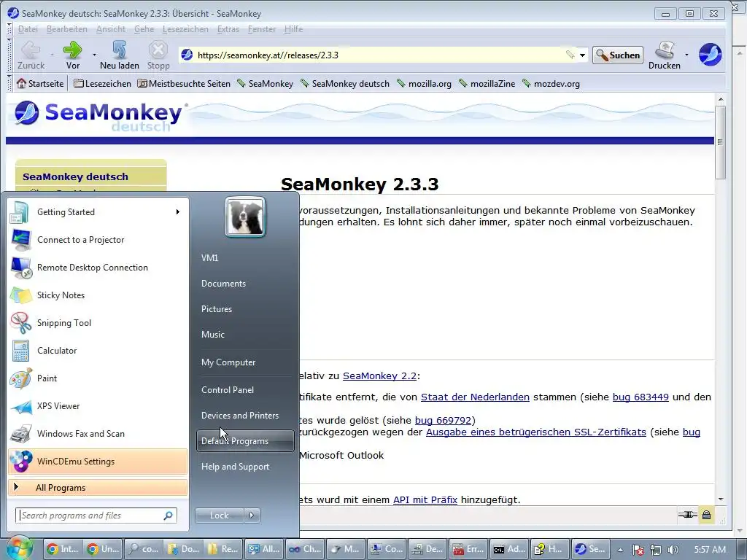Switch to the 'Ad...' command prompt taskbar button
Viewport: 747px width, 560px height.
coord(509,549)
